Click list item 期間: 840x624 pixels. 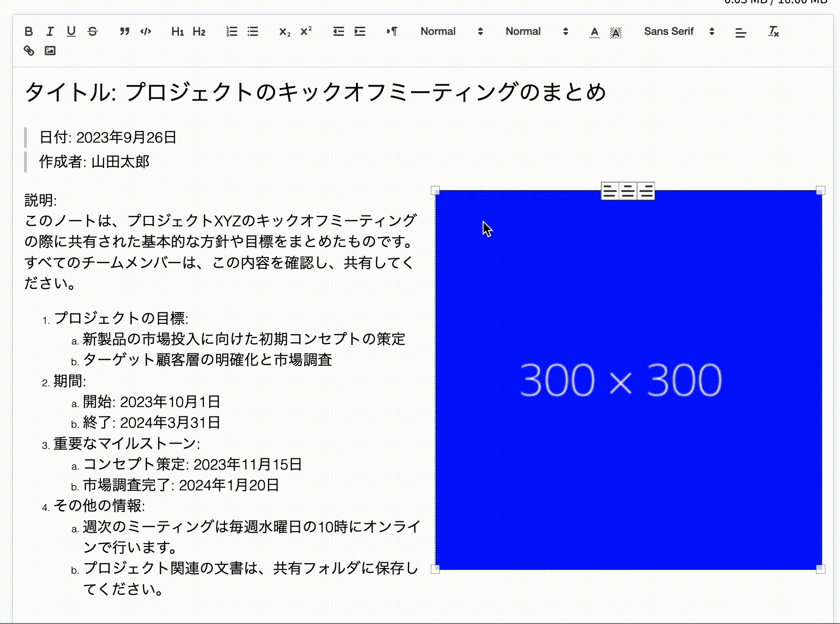(x=70, y=381)
